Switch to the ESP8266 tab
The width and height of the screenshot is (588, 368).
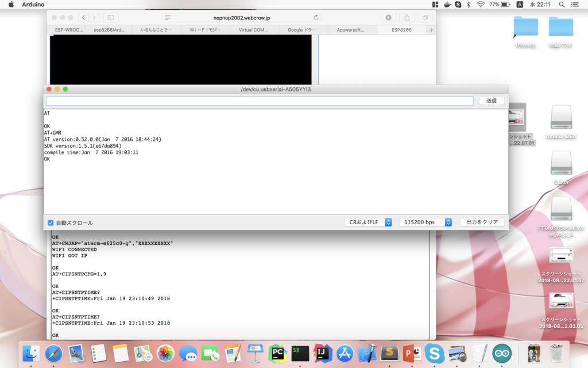[401, 30]
